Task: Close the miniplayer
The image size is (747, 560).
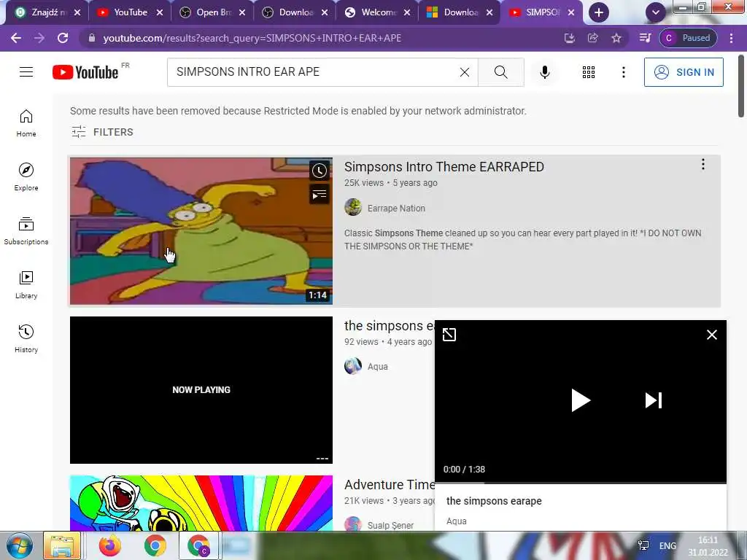Action: 712,335
